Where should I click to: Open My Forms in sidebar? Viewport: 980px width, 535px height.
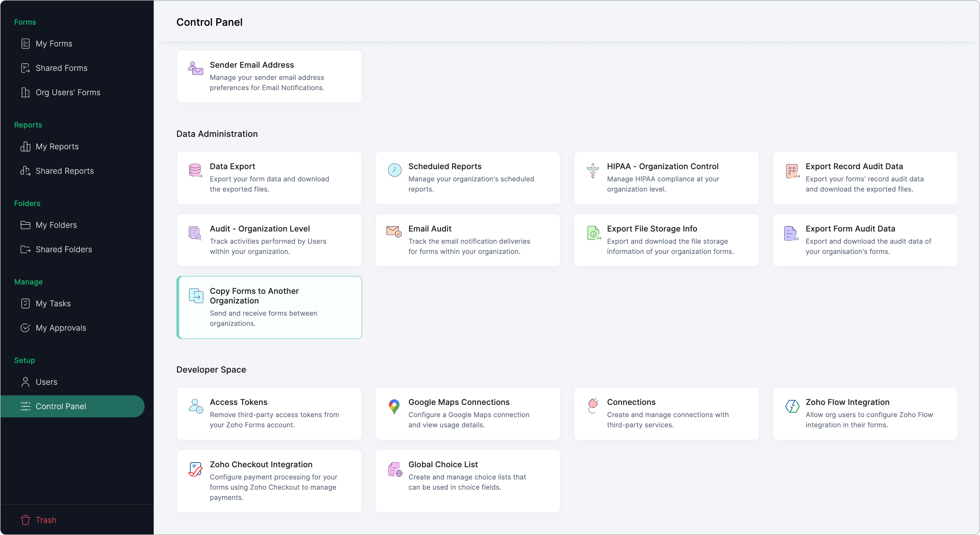[54, 44]
